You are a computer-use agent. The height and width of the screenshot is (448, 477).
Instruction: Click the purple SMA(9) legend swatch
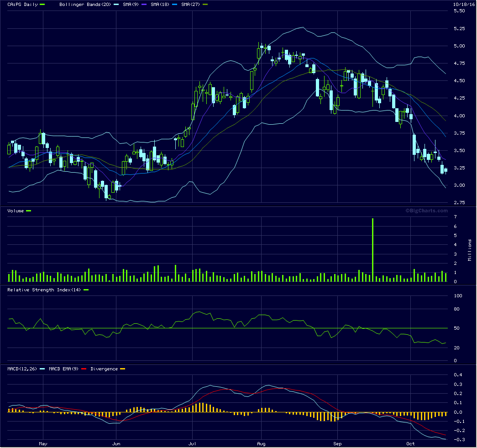pos(144,4)
